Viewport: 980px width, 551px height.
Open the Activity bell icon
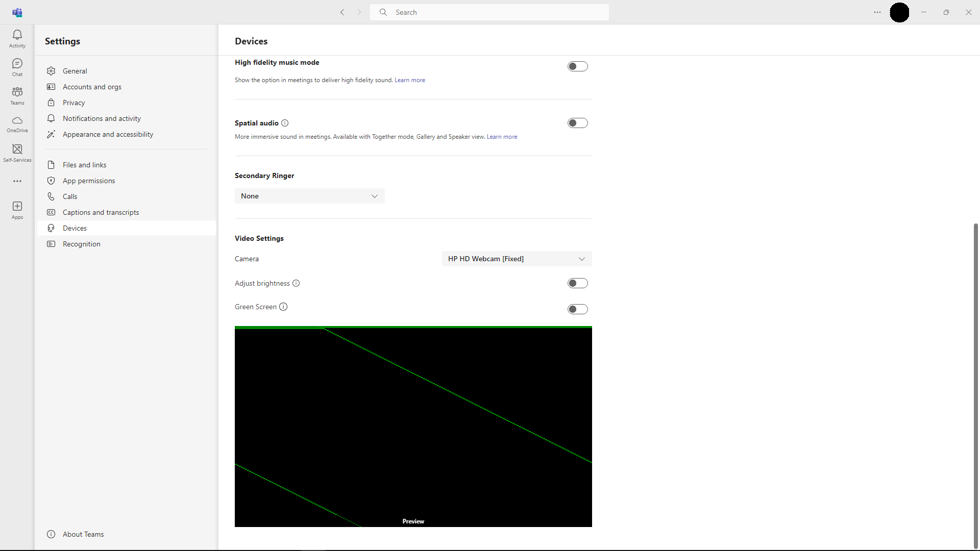pos(17,38)
